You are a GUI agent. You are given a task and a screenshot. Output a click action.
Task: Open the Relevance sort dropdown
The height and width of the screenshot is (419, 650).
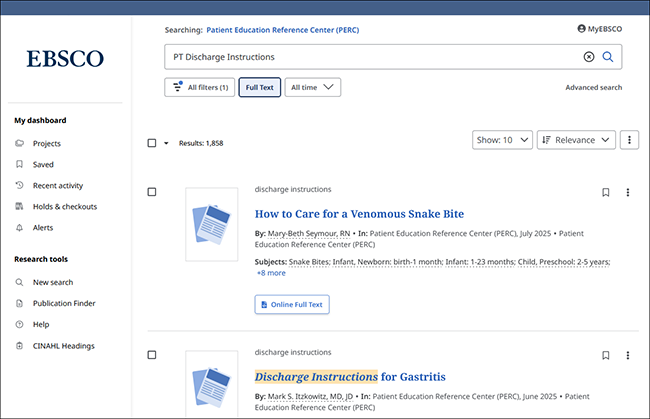(576, 140)
